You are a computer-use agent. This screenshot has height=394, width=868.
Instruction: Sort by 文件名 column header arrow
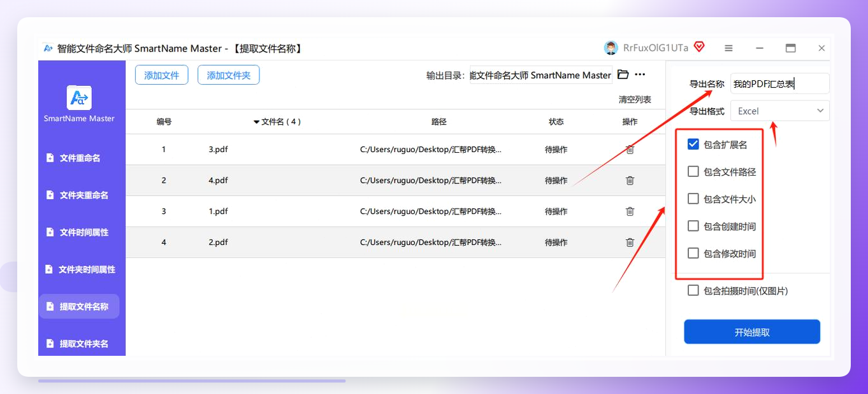pyautogui.click(x=256, y=122)
